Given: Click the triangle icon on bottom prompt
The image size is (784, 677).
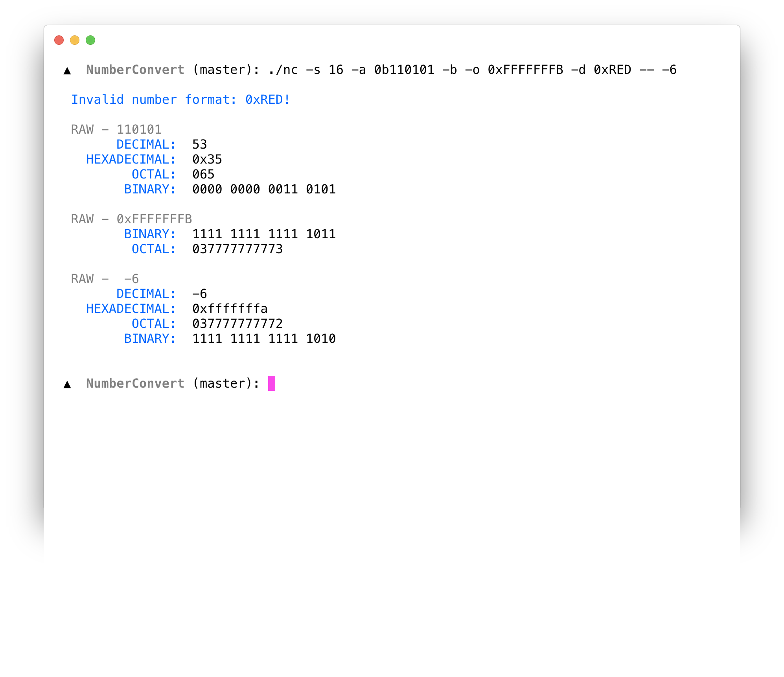Looking at the screenshot, I should click(x=67, y=384).
